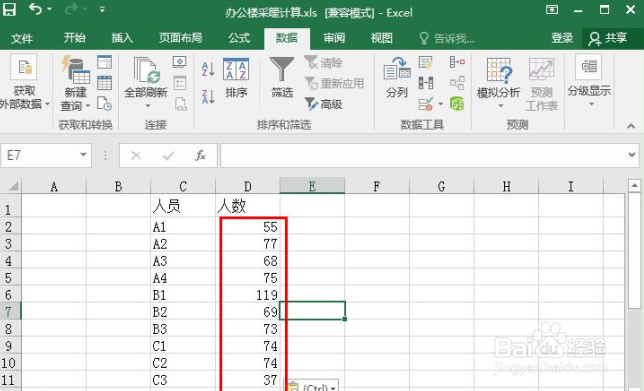The width and height of the screenshot is (644, 391).
Task: Click the Edit Links icon in 连接 group
Action: (180, 104)
